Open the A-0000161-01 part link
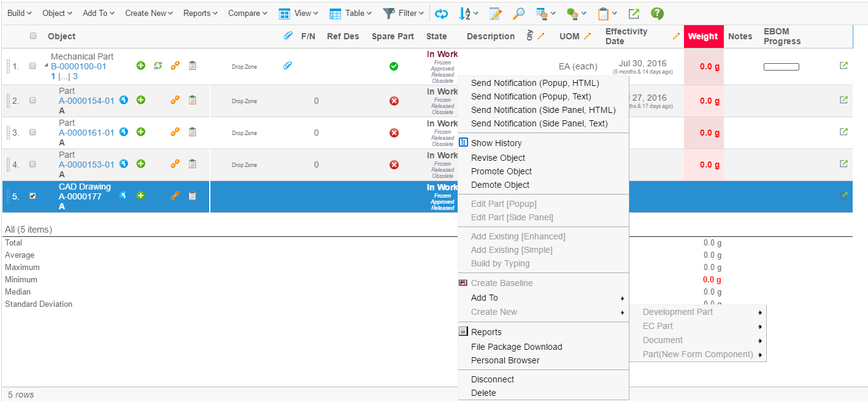This screenshot has width=868, height=402. pos(86,133)
